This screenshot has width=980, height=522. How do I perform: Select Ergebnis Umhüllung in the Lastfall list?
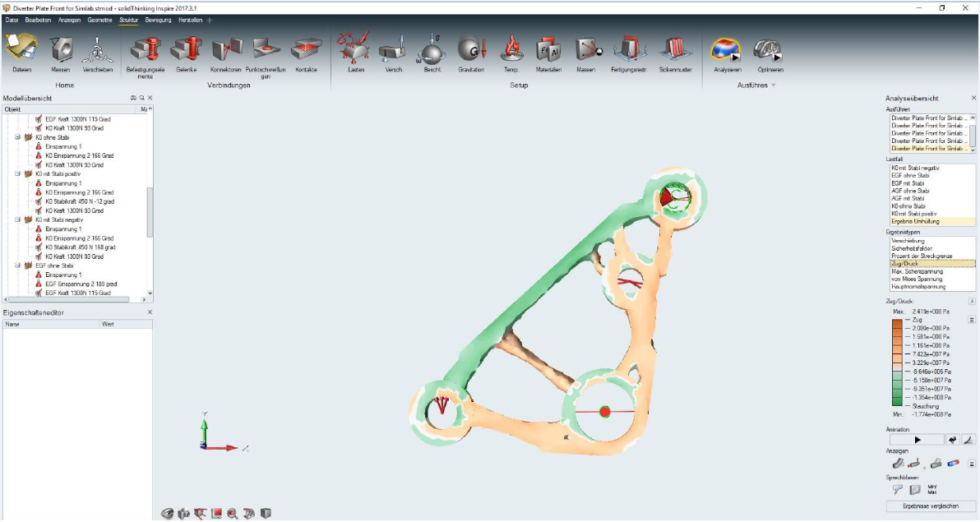click(x=915, y=221)
